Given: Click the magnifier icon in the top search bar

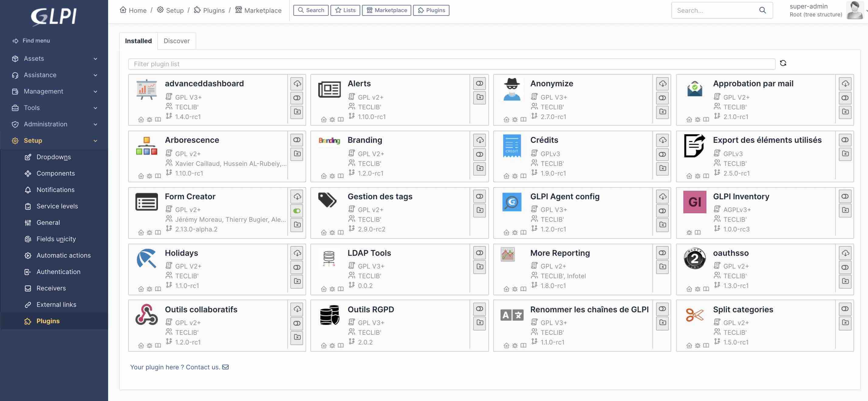Looking at the screenshot, I should pos(763,10).
